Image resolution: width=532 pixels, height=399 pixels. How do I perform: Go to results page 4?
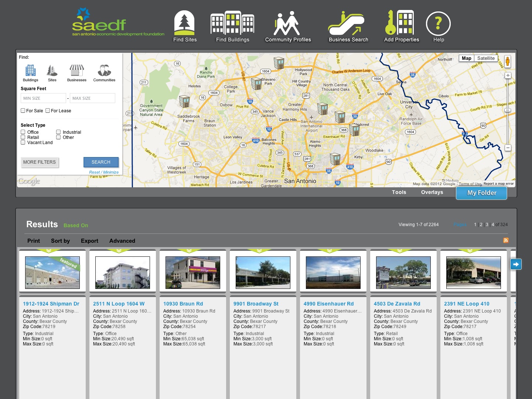(x=493, y=225)
